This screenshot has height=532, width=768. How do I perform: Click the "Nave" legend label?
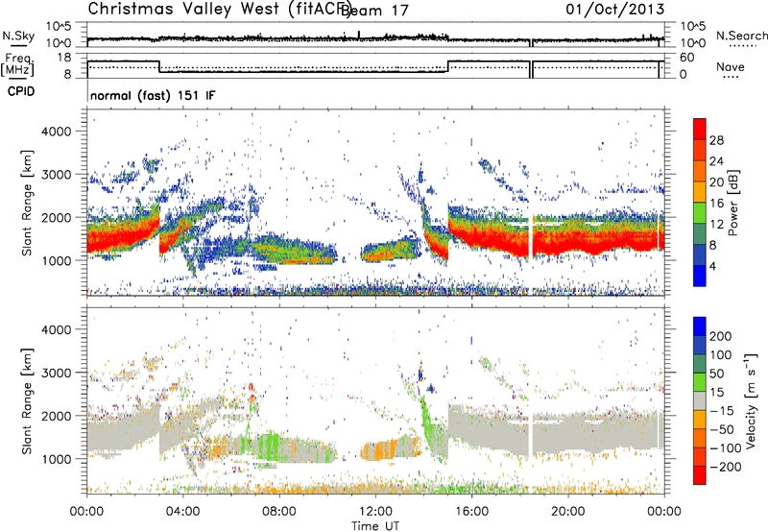tap(731, 66)
